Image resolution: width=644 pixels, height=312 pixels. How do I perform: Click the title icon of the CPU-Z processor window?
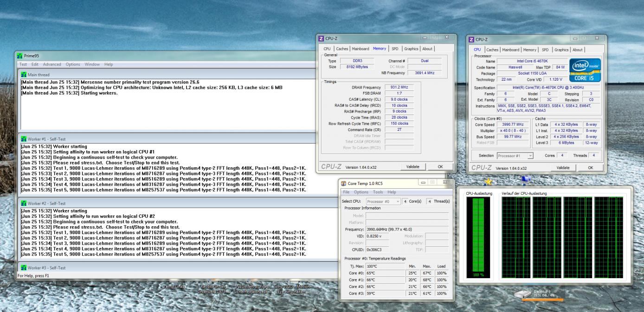point(472,39)
